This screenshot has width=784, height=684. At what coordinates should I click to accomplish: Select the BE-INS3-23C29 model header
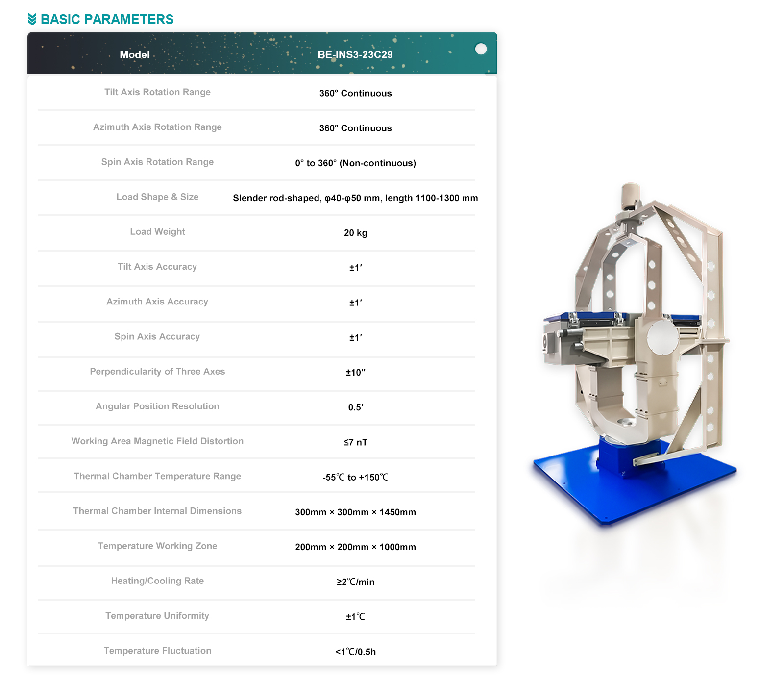(355, 55)
